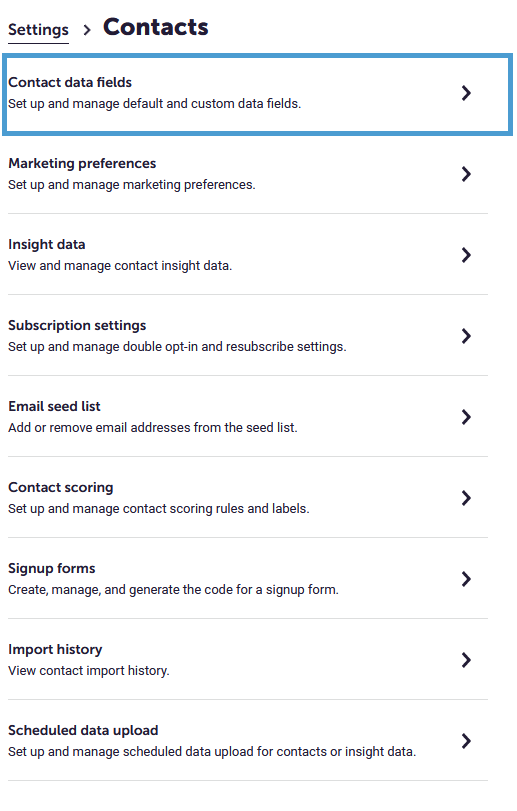The width and height of the screenshot is (517, 811).
Task: Click the Settings breadcrumb link
Action: [38, 30]
